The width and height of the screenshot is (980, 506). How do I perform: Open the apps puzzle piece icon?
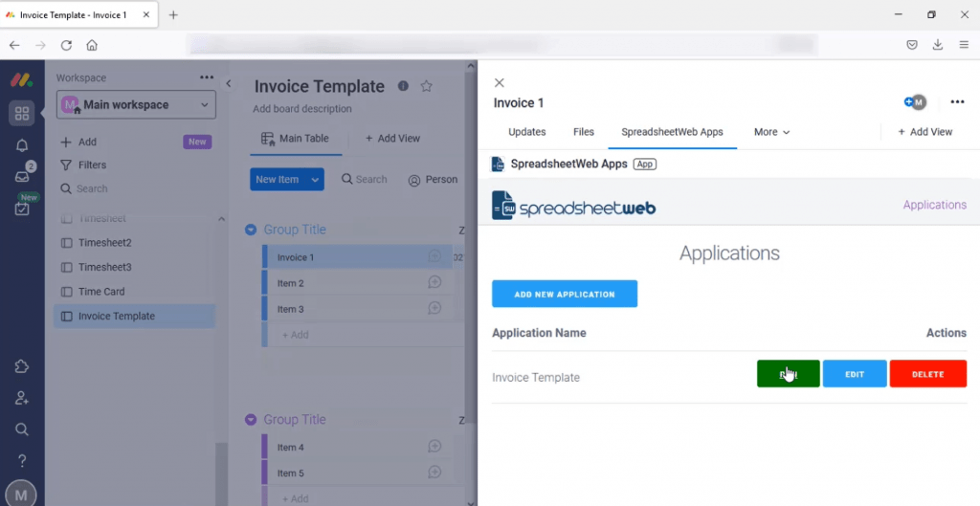coord(22,366)
